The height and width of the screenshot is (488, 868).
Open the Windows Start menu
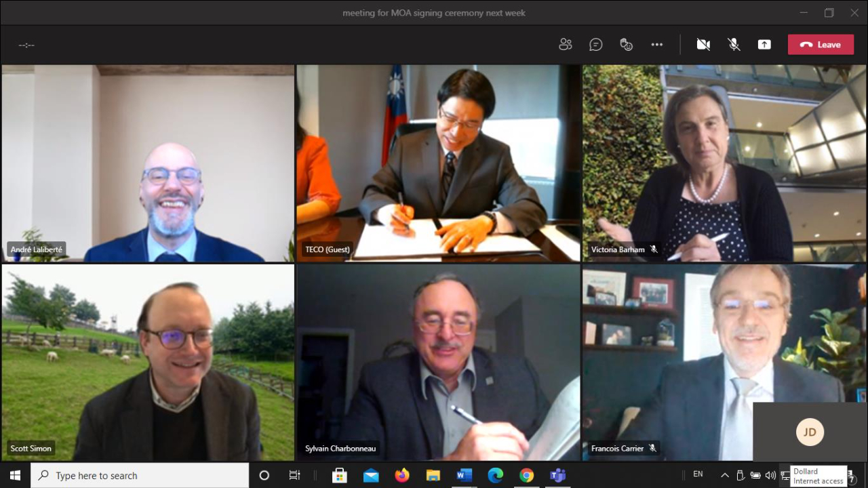click(15, 475)
